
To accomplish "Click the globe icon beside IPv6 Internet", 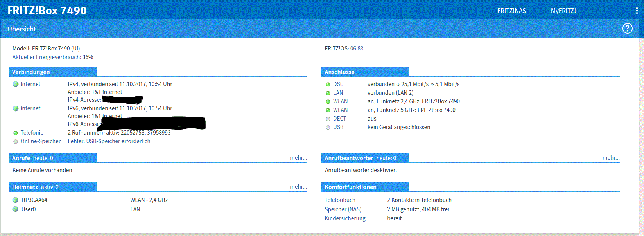I will [x=16, y=108].
